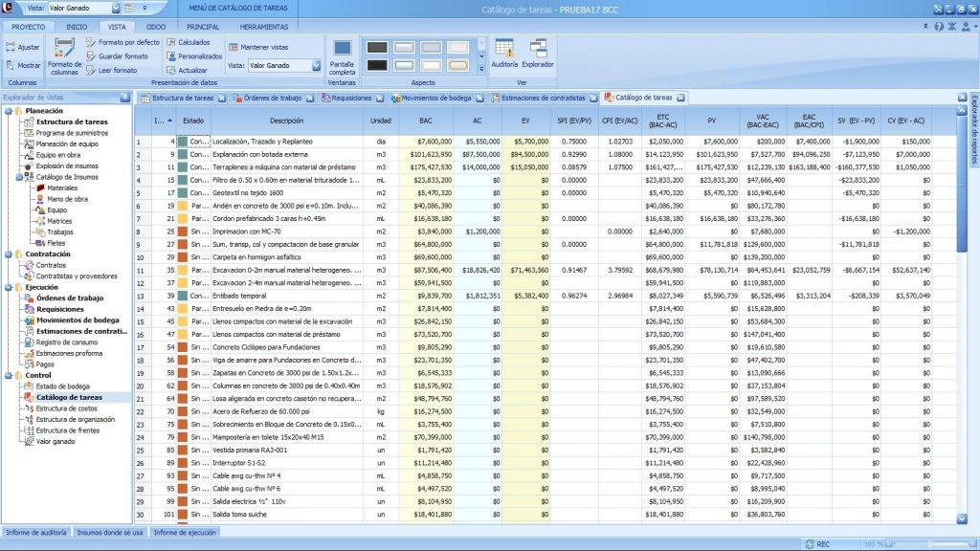Open the Vista dropdown in the ribbon
This screenshot has height=551, width=980.
coord(316,66)
